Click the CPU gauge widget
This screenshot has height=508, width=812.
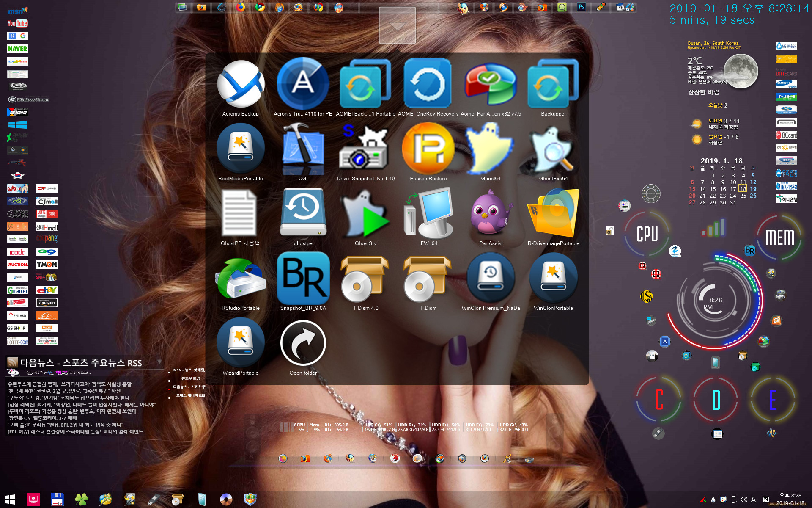(647, 234)
